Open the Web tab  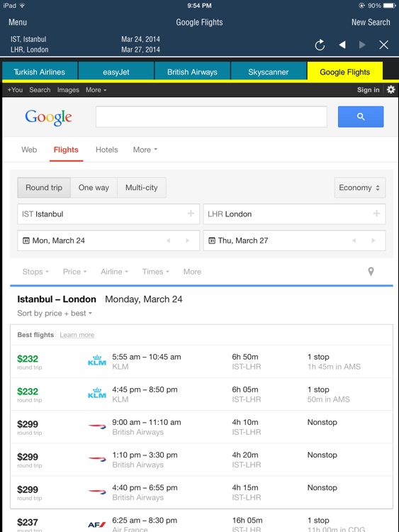29,150
